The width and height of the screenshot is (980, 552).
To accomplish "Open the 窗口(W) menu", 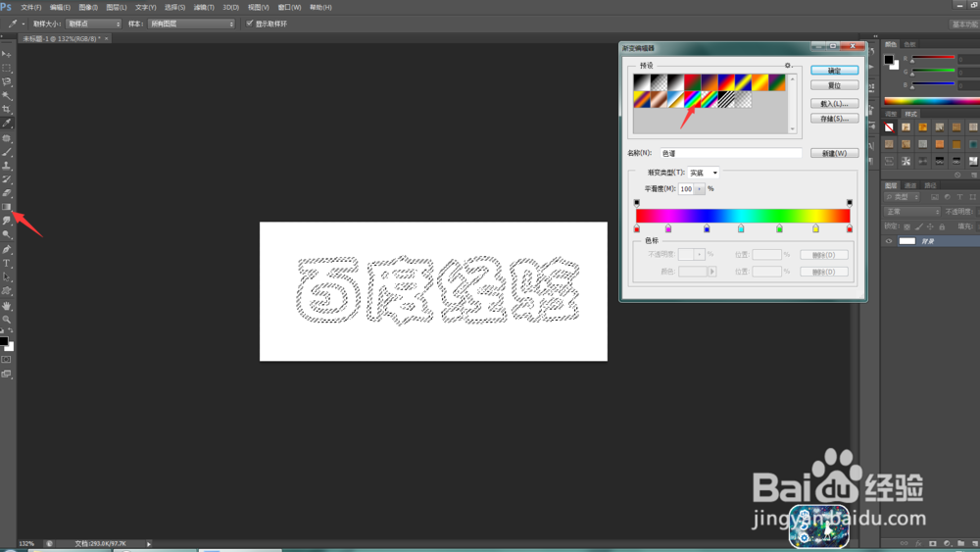I will 289,8.
